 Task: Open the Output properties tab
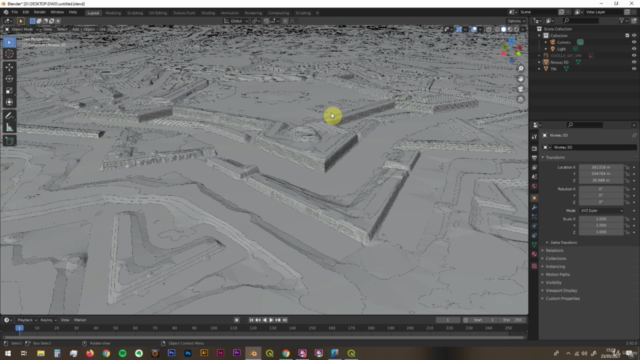pos(534,158)
